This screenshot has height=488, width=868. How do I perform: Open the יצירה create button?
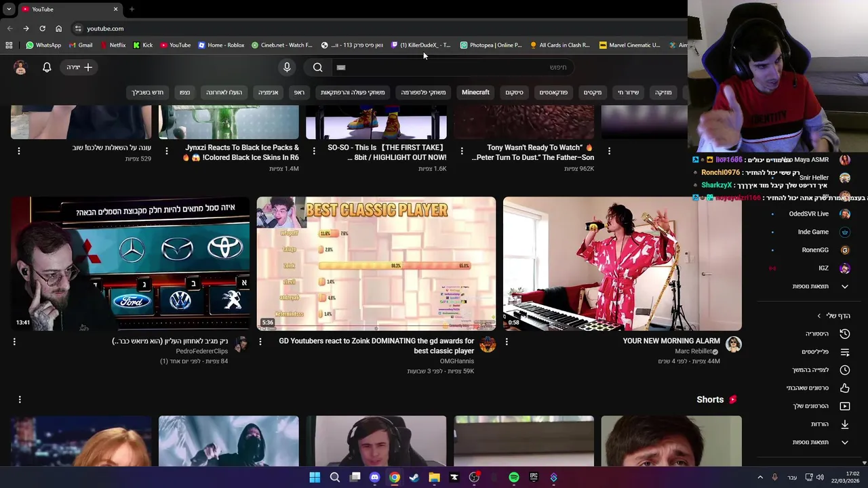[x=80, y=67]
